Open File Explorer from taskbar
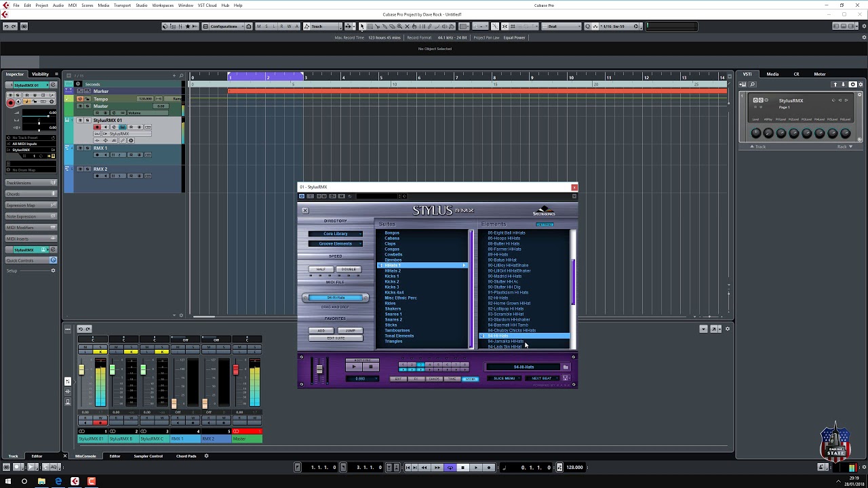This screenshot has height=488, width=868. click(x=41, y=481)
